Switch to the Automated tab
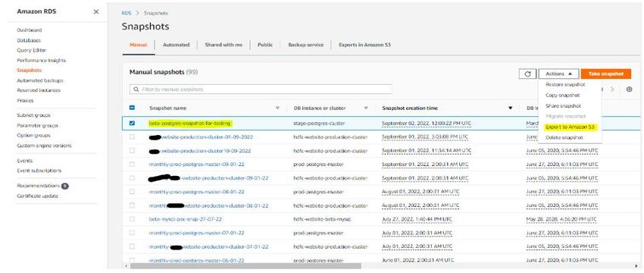Image resolution: width=644 pixels, height=273 pixels. point(177,45)
